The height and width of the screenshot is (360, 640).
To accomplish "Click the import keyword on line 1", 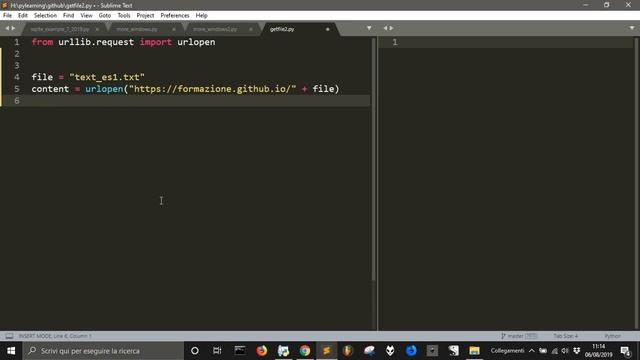I will 156,42.
